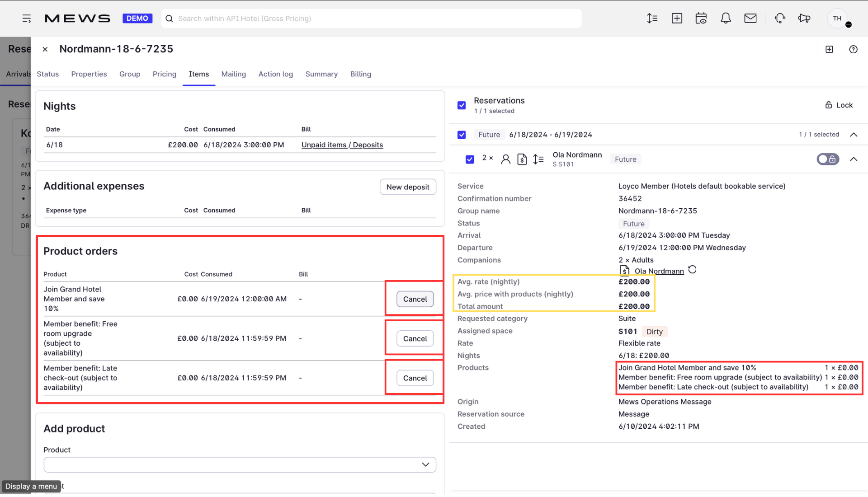
Task: Open the sort list icon in the top bar
Action: click(652, 19)
